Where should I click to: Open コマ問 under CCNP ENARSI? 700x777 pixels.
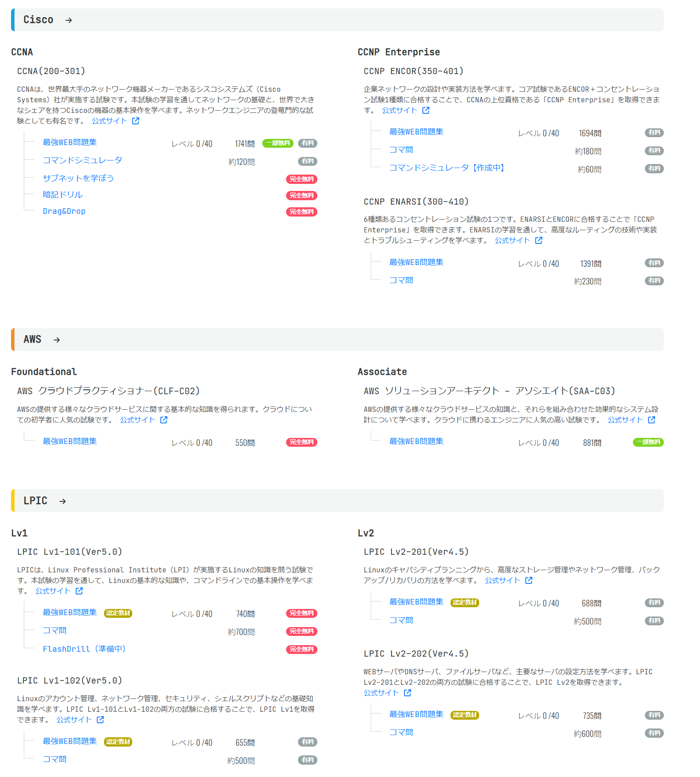[401, 280]
